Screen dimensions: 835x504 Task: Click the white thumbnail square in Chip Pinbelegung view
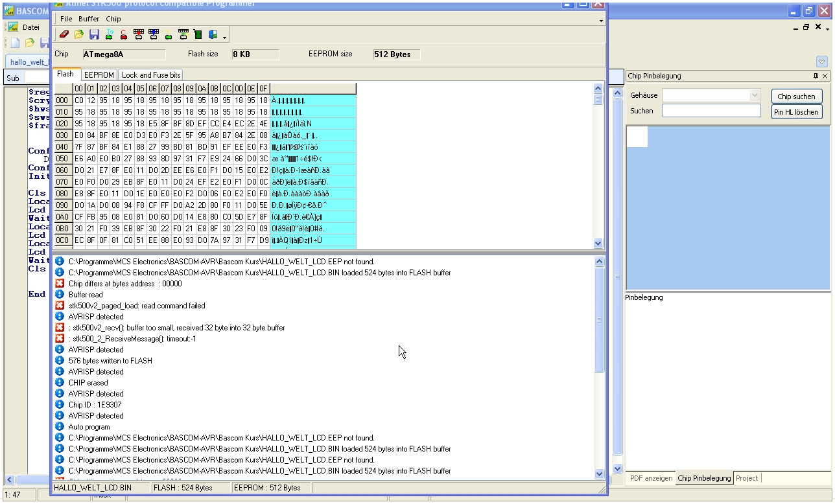click(637, 137)
